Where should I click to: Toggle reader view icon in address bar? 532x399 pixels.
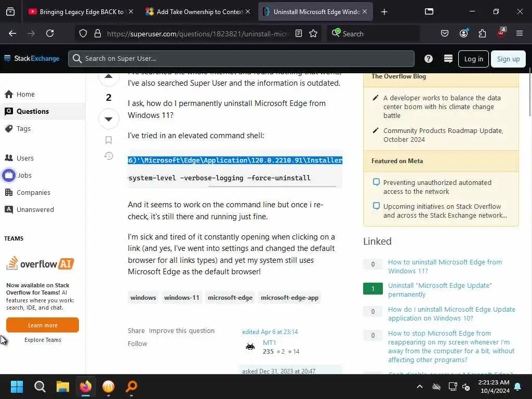[x=299, y=33]
